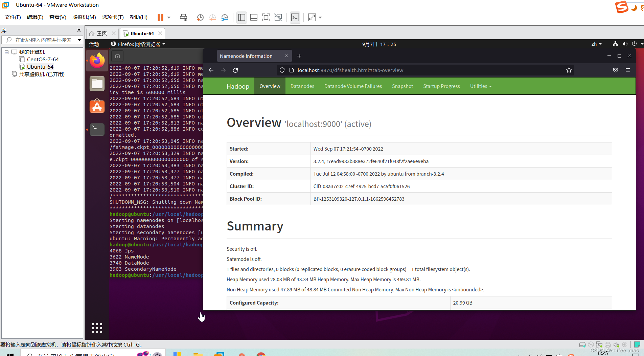
Task: Select Ubuntu-64 in the library tree
Action: coord(40,67)
